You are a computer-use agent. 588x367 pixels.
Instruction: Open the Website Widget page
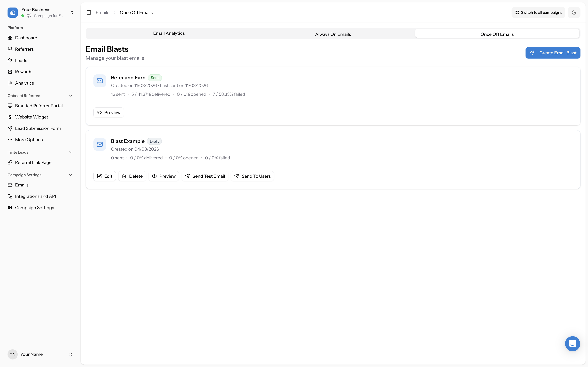(31, 117)
